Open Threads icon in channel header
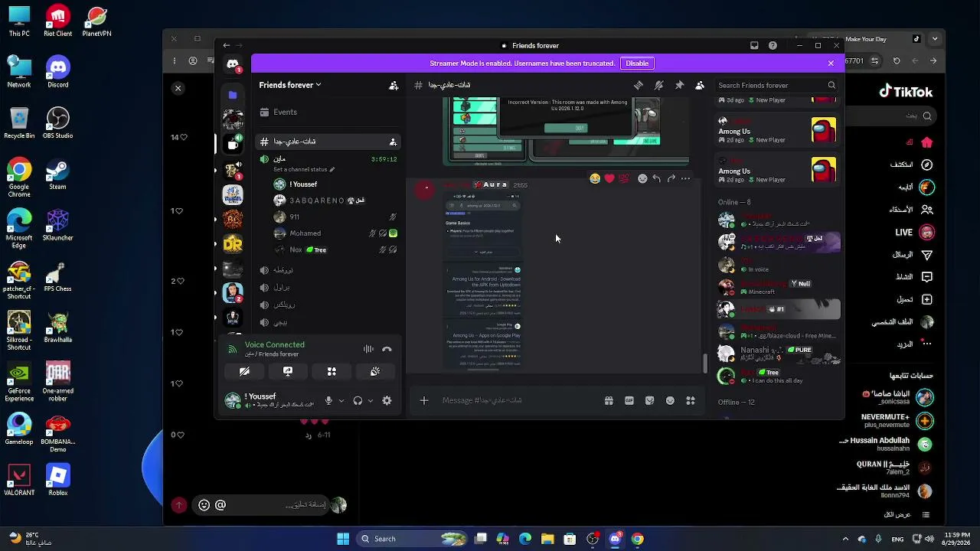Image resolution: width=980 pixels, height=551 pixels. [x=639, y=86]
